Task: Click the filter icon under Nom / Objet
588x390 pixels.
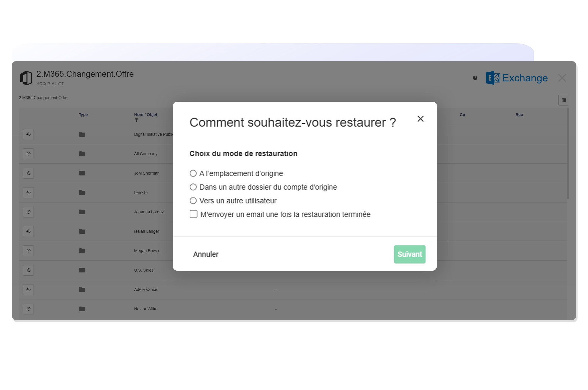Action: point(137,120)
